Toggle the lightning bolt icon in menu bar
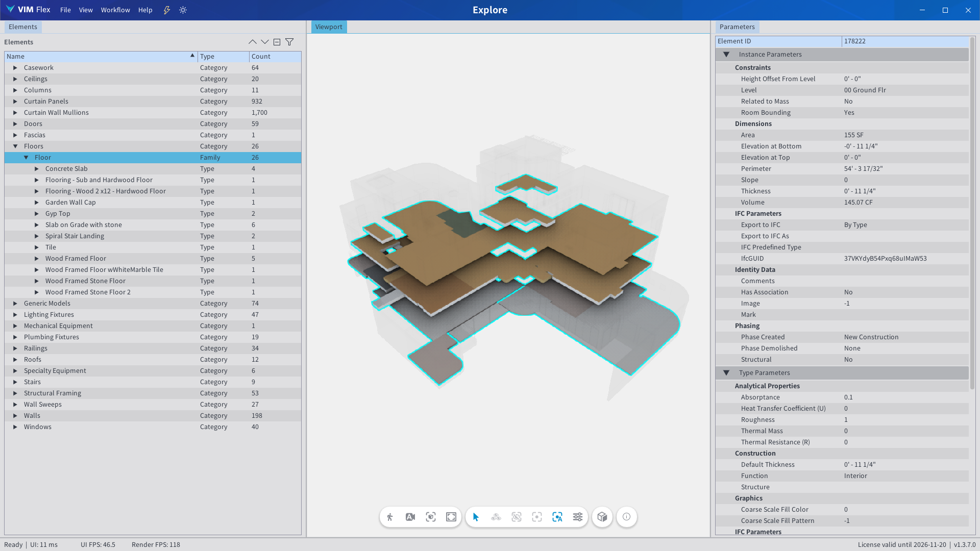The image size is (980, 551). (x=167, y=10)
